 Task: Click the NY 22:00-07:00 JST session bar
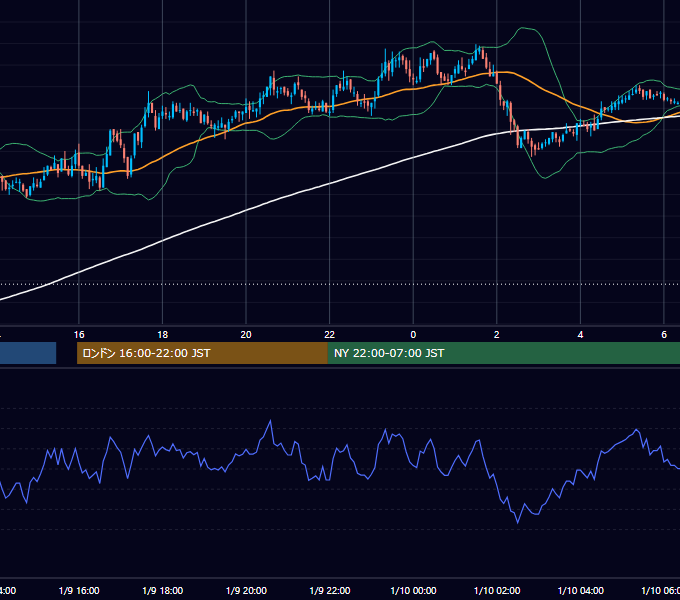[503, 353]
